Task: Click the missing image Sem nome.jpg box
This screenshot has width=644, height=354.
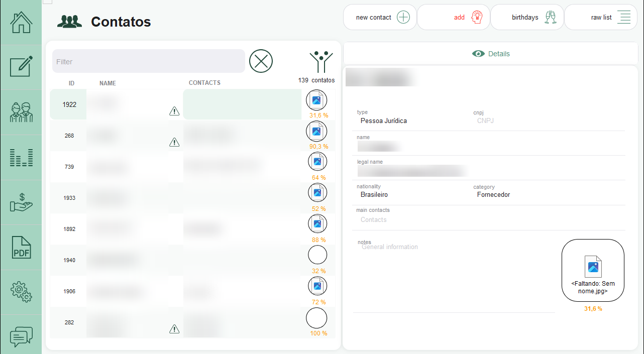Action: point(593,270)
